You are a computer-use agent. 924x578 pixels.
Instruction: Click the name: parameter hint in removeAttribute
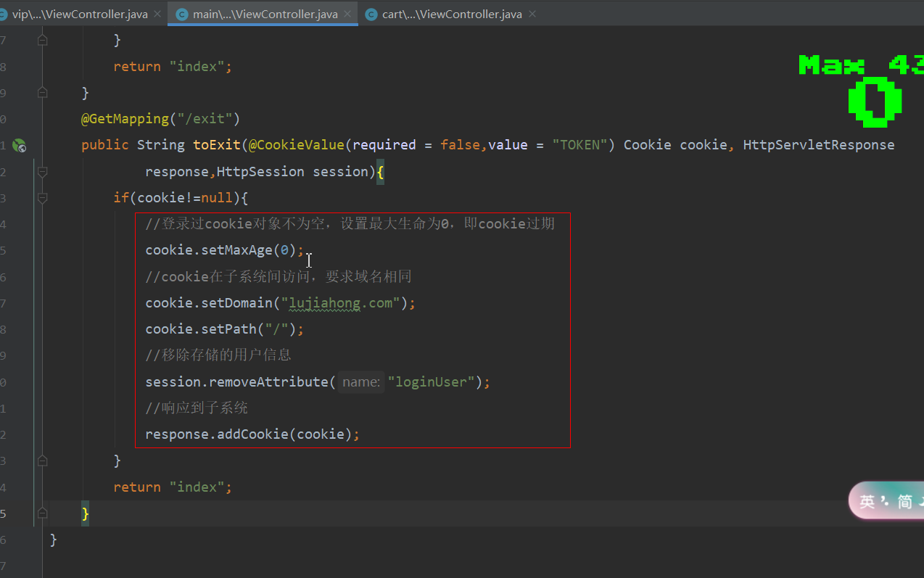360,381
